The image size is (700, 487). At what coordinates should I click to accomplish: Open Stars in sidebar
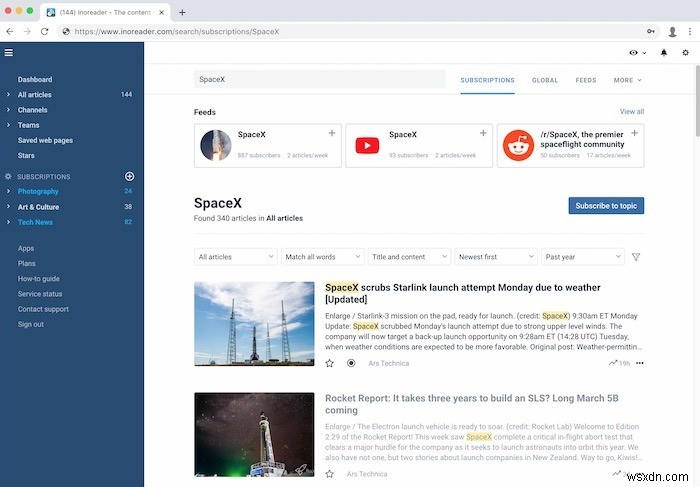pyautogui.click(x=26, y=155)
